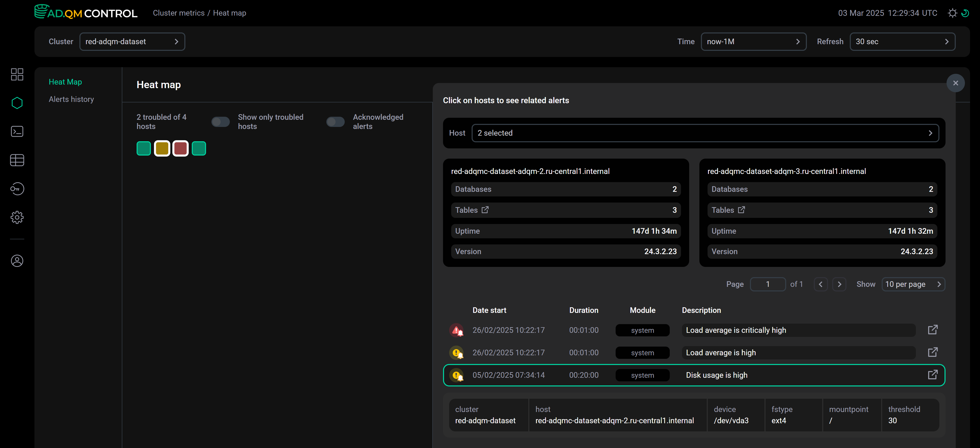The height and width of the screenshot is (448, 980).
Task: Open external link for Disk usage alert
Action: coord(933,375)
